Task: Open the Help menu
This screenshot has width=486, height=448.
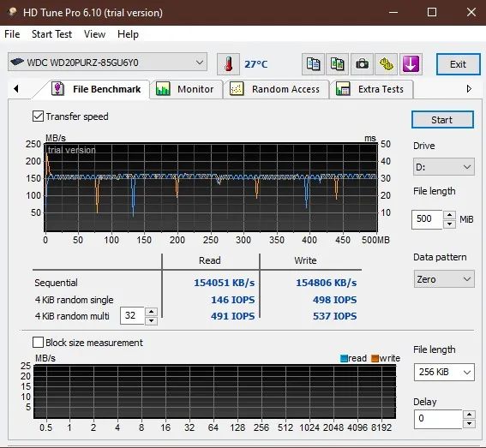Action: click(x=128, y=34)
